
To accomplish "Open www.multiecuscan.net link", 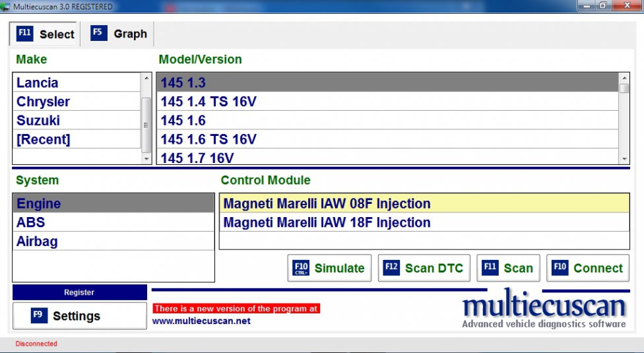I will pyautogui.click(x=201, y=321).
